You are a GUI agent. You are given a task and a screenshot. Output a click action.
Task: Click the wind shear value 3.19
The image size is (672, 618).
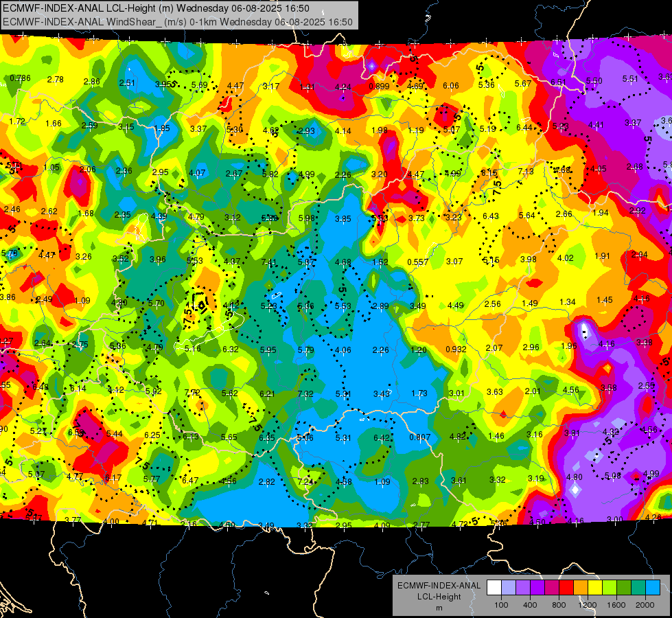coord(535,478)
